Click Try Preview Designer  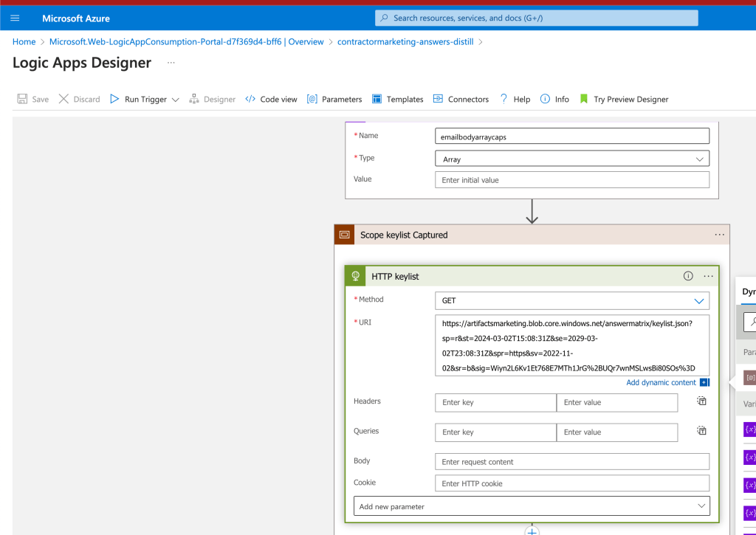(x=624, y=100)
